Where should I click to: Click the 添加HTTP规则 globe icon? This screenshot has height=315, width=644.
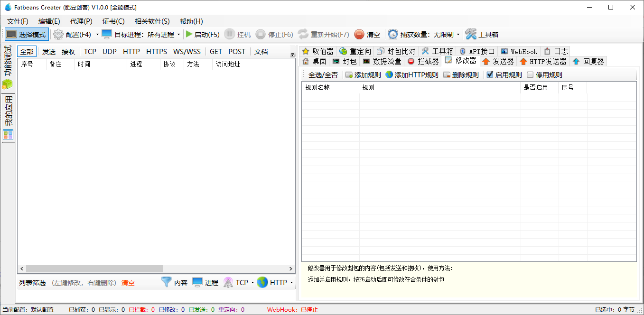click(x=389, y=75)
